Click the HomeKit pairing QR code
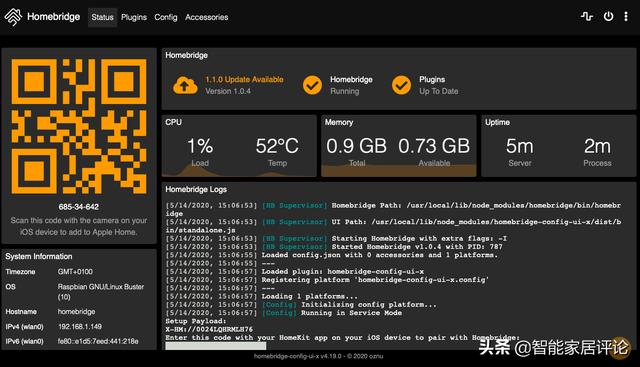Screen dimensions: 640x367 [x=79, y=126]
